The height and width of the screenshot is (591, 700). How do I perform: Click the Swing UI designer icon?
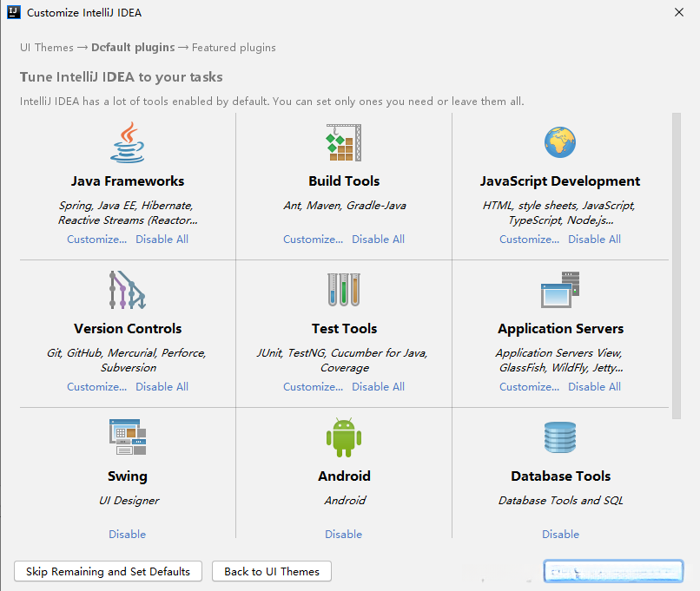point(128,437)
